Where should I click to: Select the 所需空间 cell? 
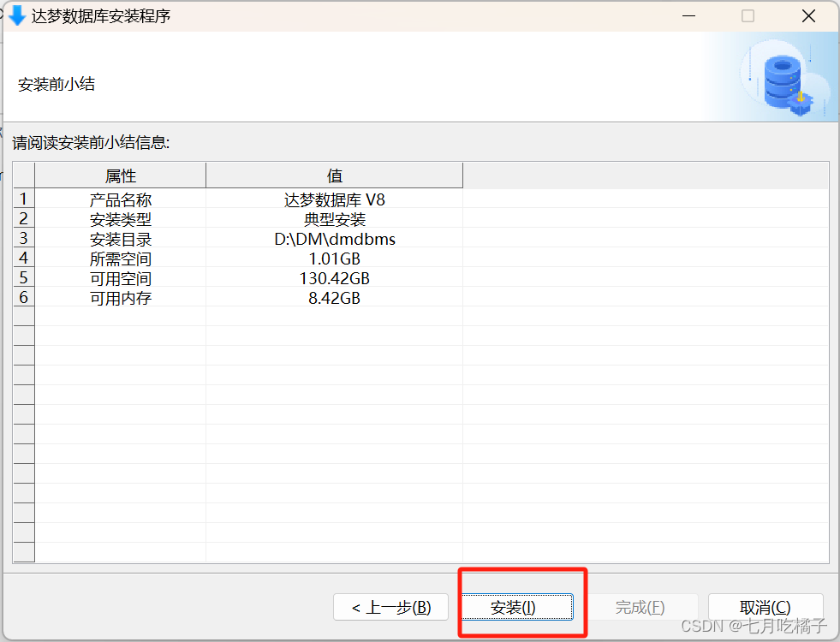pyautogui.click(x=121, y=259)
